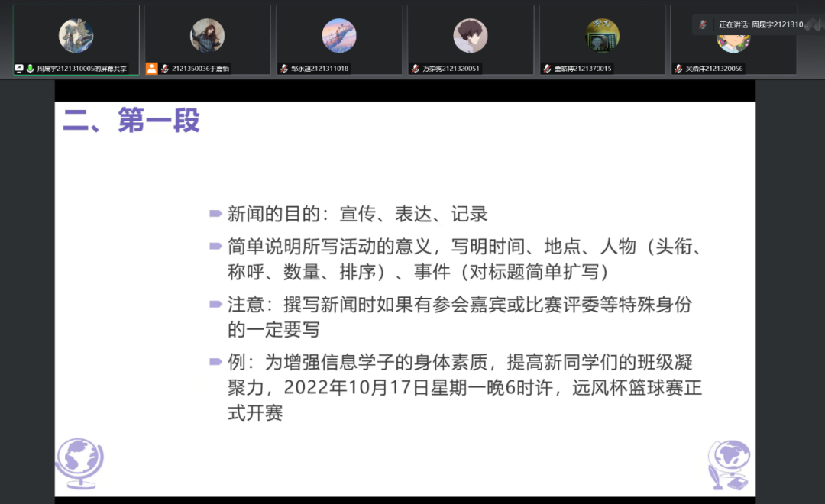Select 万家驹's anime avatar

point(471,36)
